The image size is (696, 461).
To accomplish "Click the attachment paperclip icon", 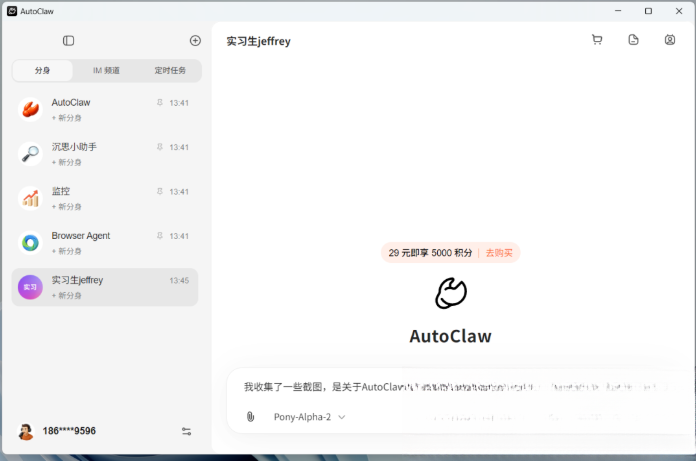I will pyautogui.click(x=250, y=417).
